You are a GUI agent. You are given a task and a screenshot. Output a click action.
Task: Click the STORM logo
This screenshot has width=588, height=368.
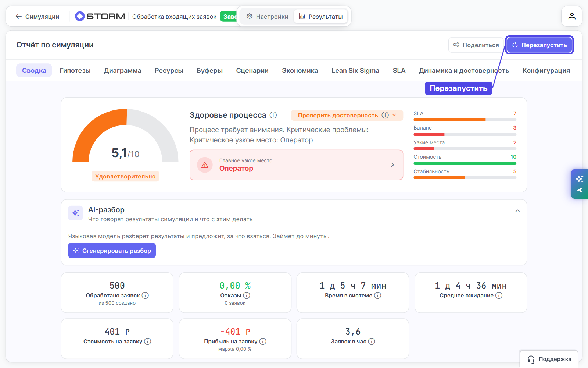(x=100, y=16)
